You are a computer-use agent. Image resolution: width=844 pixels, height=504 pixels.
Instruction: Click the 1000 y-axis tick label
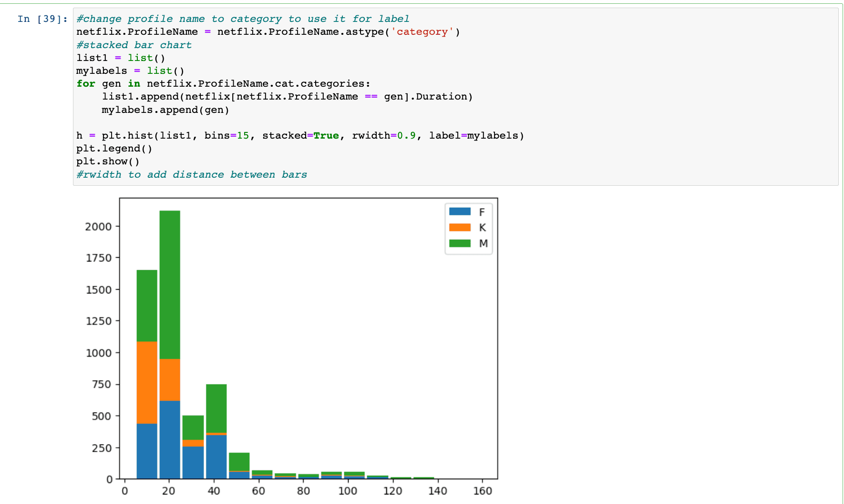pos(98,353)
